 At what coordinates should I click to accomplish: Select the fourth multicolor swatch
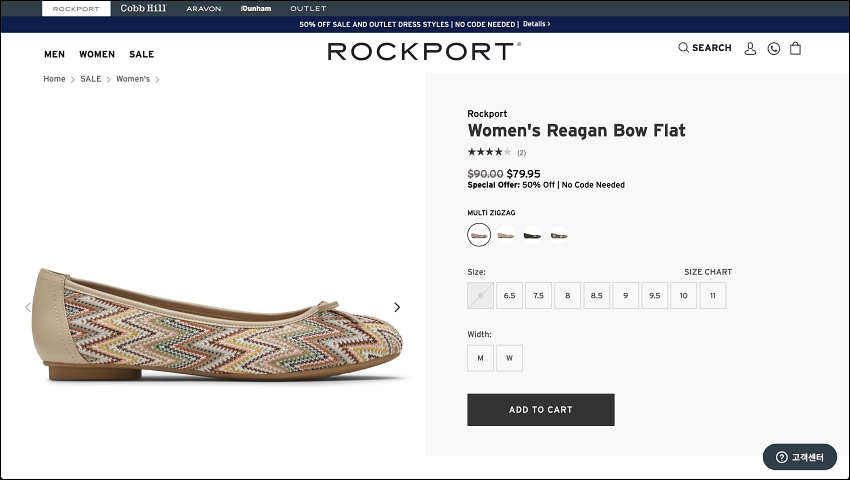559,235
